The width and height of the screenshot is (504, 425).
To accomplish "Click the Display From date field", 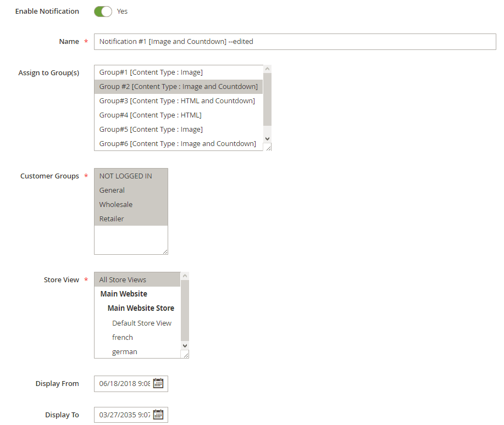I will pyautogui.click(x=124, y=384).
